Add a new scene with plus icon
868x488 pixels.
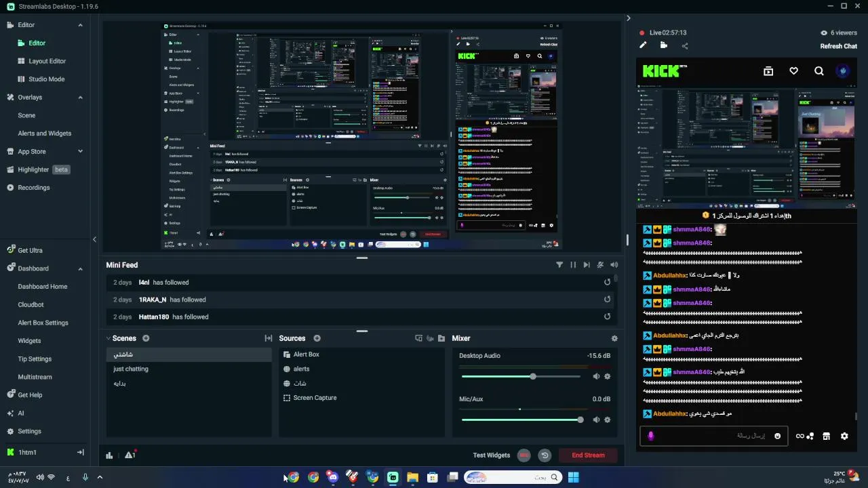point(146,338)
